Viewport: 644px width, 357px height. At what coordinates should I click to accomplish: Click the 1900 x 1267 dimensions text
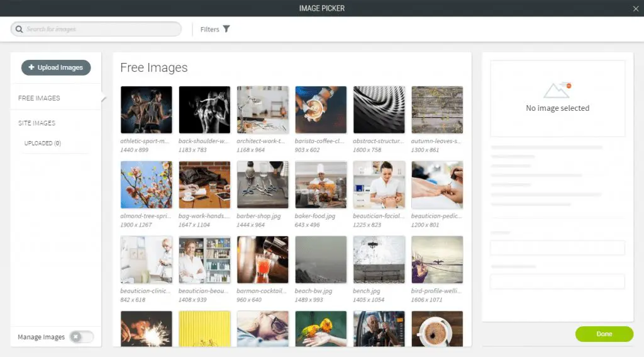pos(136,225)
